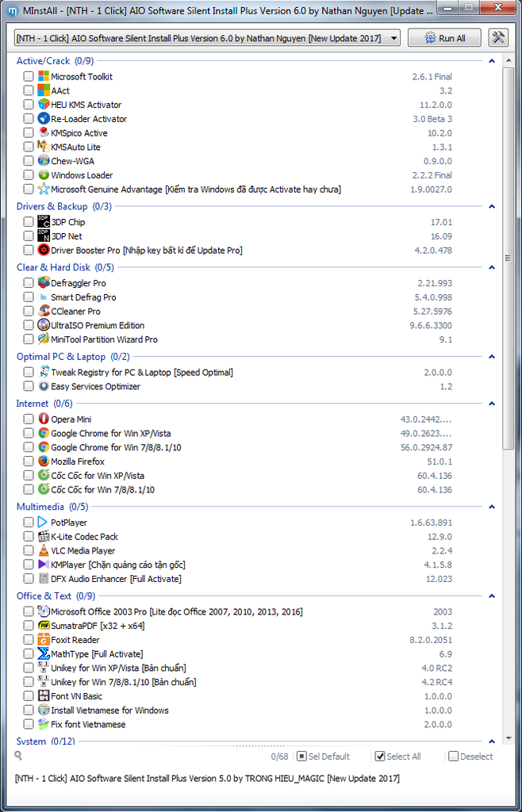Click the SumatraPDF icon
This screenshot has height=812, width=522.
point(44,626)
